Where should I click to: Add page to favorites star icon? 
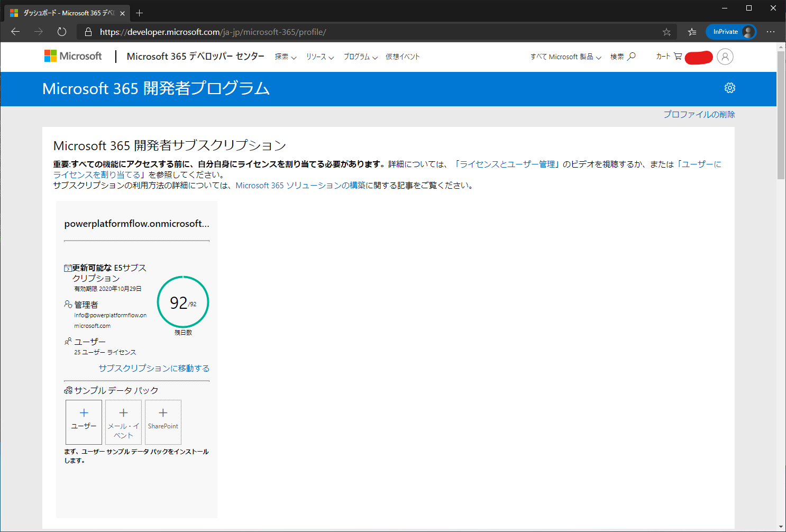(666, 32)
